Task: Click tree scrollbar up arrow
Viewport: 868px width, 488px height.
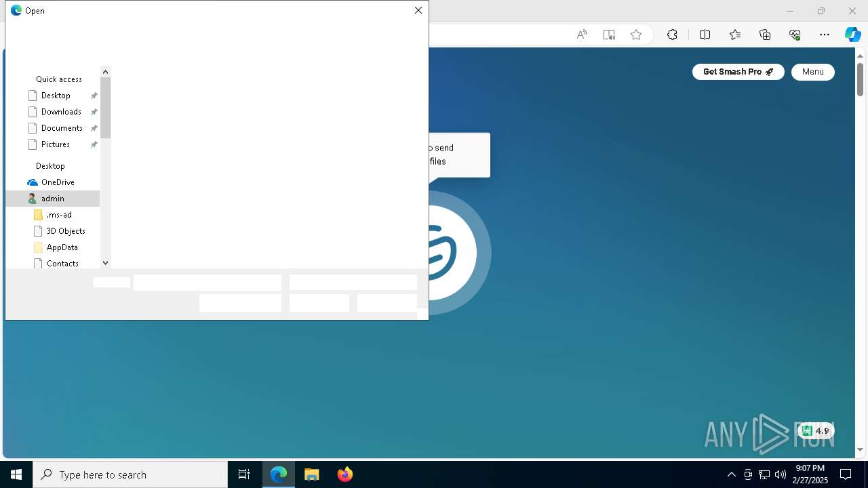Action: (x=105, y=72)
